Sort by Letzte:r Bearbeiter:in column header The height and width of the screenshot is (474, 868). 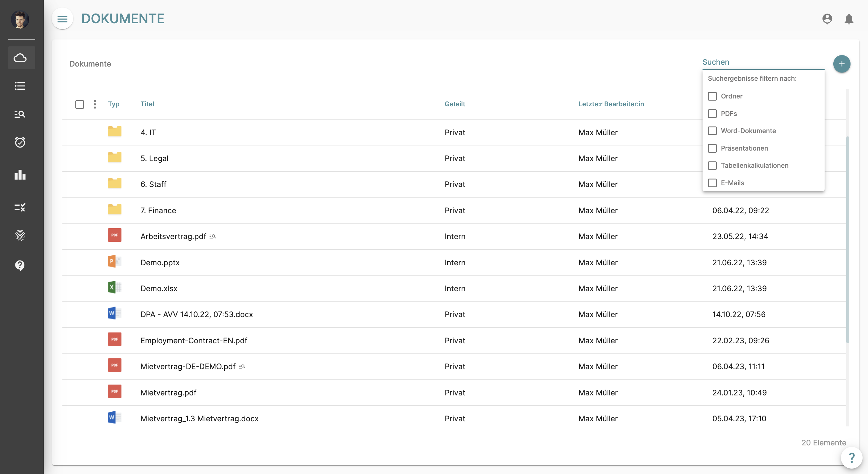[x=611, y=104]
